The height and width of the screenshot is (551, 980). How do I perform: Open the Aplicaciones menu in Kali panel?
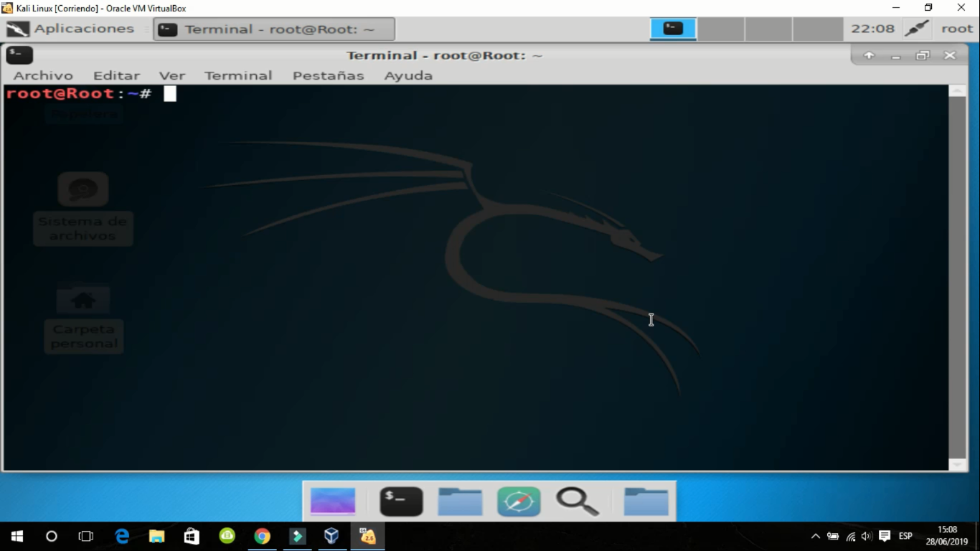pos(70,29)
